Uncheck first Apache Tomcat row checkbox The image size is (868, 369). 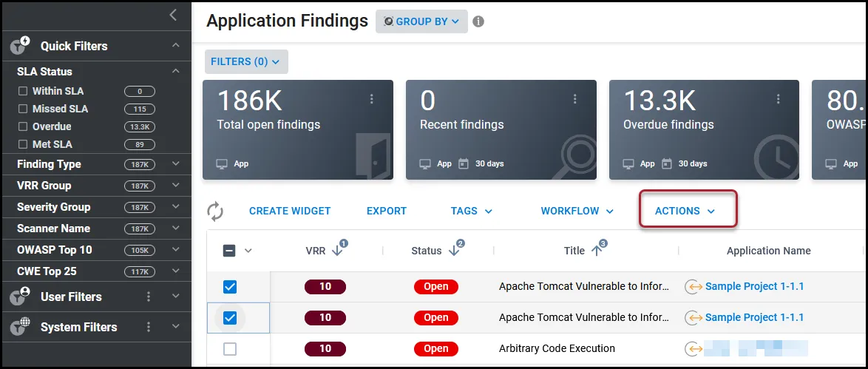click(x=229, y=286)
